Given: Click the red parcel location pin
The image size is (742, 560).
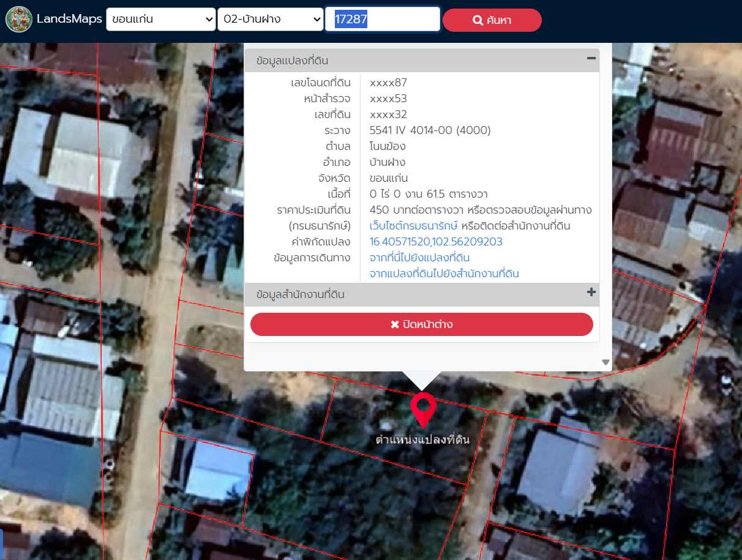Looking at the screenshot, I should [422, 408].
